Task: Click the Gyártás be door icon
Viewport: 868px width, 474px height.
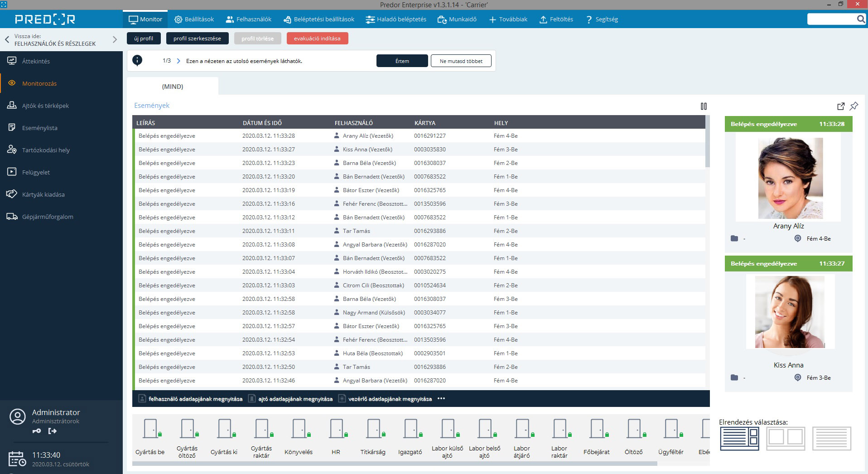Action: coord(150,429)
